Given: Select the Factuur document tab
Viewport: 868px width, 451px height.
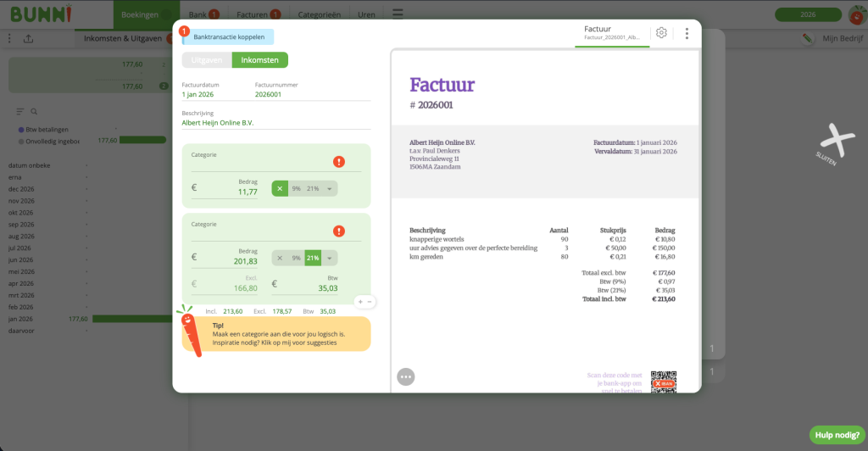Looking at the screenshot, I should [612, 33].
